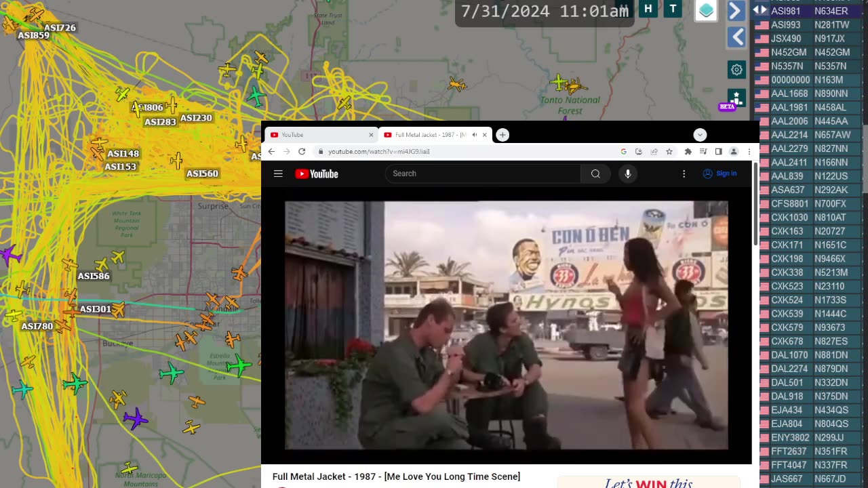Reload the YouTube page
The height and width of the screenshot is (488, 868).
[302, 151]
